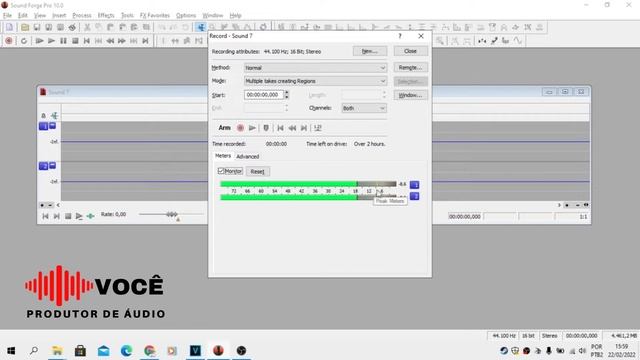Toggle Loop Playback in the transport toolbar
The image size is (640, 360).
pos(24,41)
